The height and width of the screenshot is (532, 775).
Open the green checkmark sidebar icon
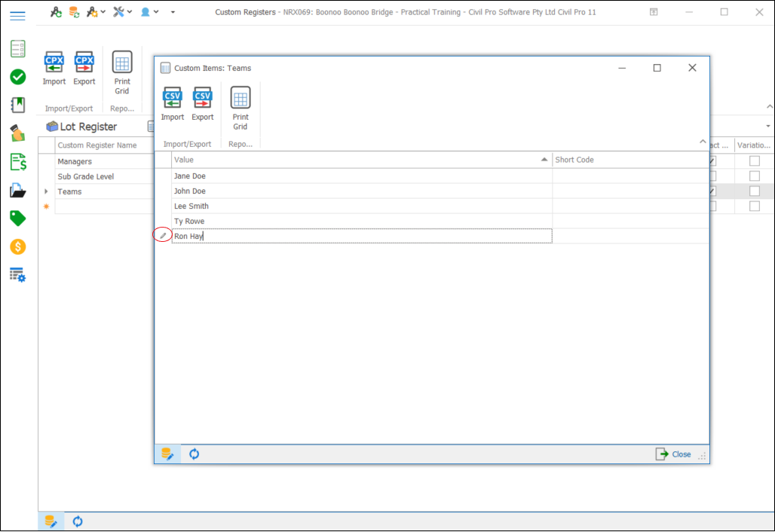18,77
